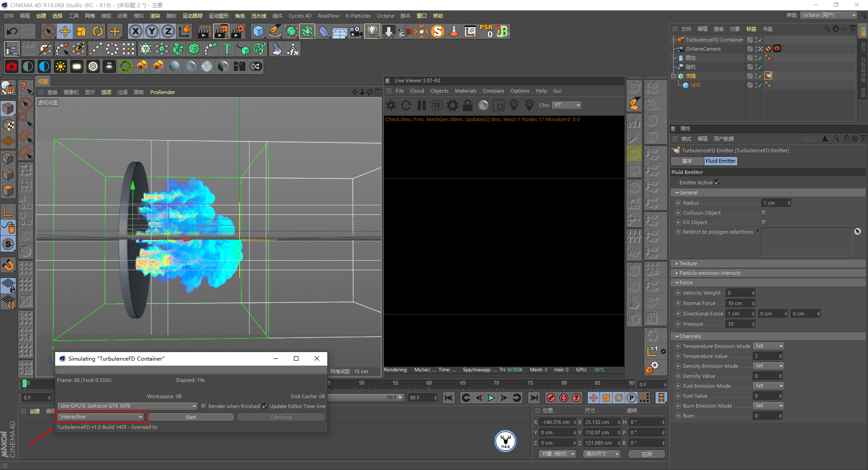
Task: Select the Move tool icon
Action: coord(65,31)
